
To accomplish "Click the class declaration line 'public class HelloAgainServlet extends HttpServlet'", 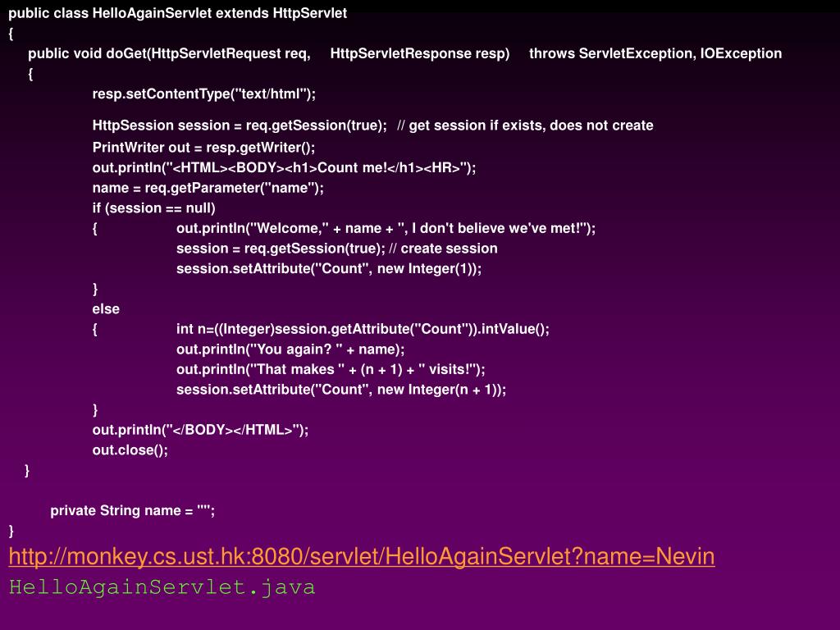I will pyautogui.click(x=178, y=13).
